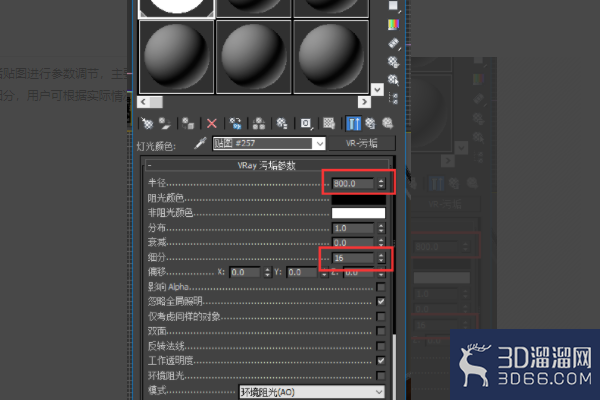Image resolution: width=600 pixels, height=400 pixels.
Task: Click the 分布 value field 1.0
Action: (x=353, y=229)
